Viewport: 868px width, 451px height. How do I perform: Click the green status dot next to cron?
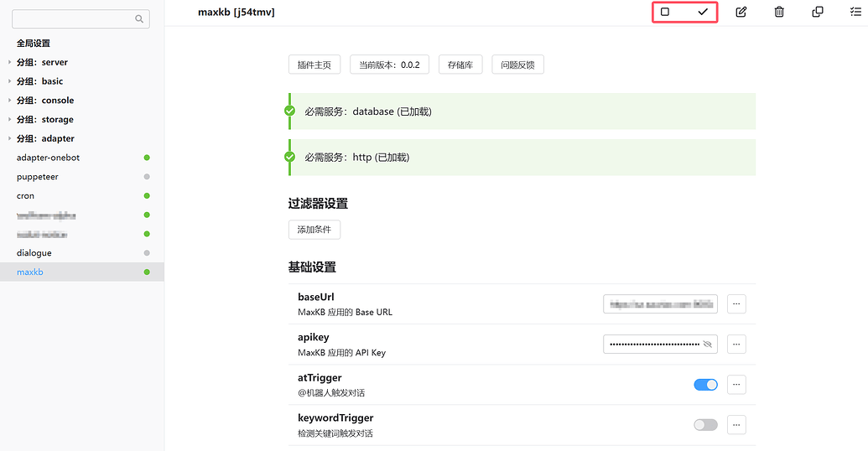pos(147,196)
